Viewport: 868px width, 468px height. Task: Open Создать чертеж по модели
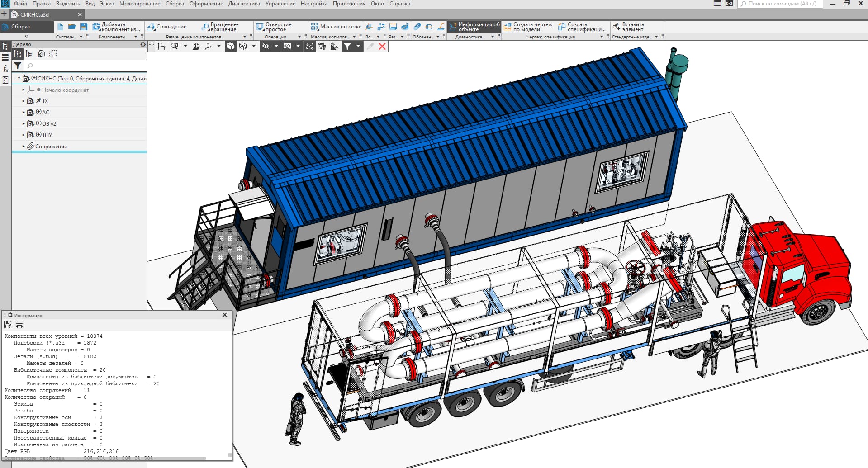coord(528,27)
